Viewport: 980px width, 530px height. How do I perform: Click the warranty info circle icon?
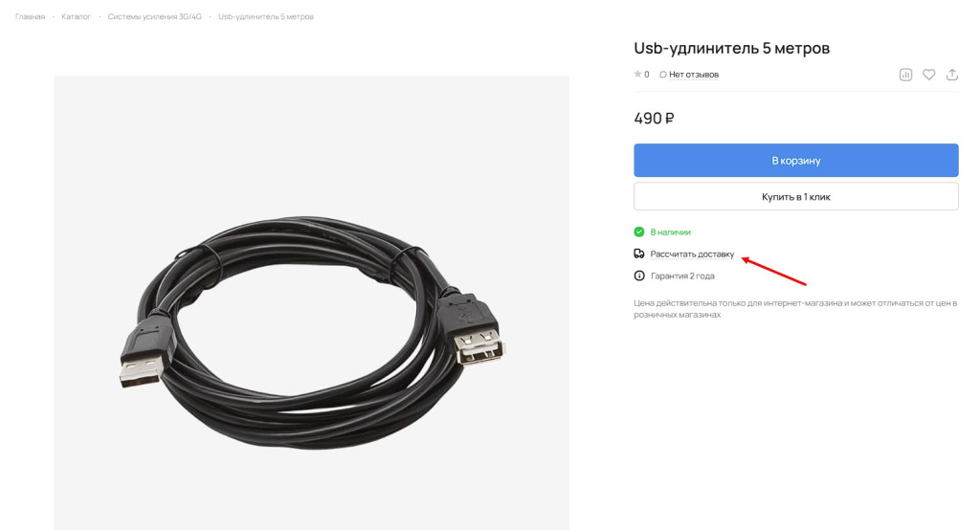(x=638, y=276)
